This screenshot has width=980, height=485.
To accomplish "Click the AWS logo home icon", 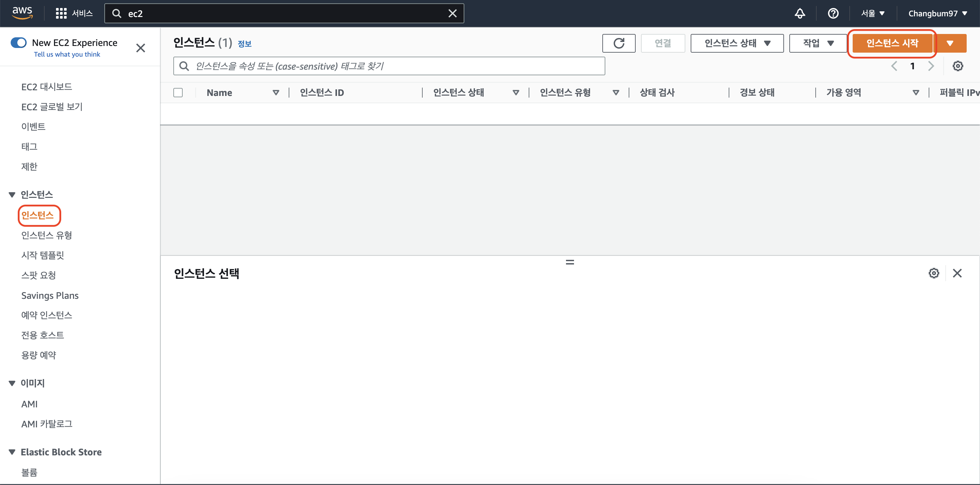I will [x=22, y=13].
